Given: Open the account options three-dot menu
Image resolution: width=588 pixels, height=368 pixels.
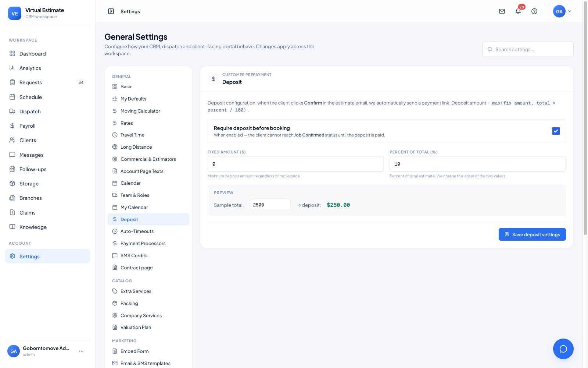Looking at the screenshot, I should pyautogui.click(x=81, y=351).
